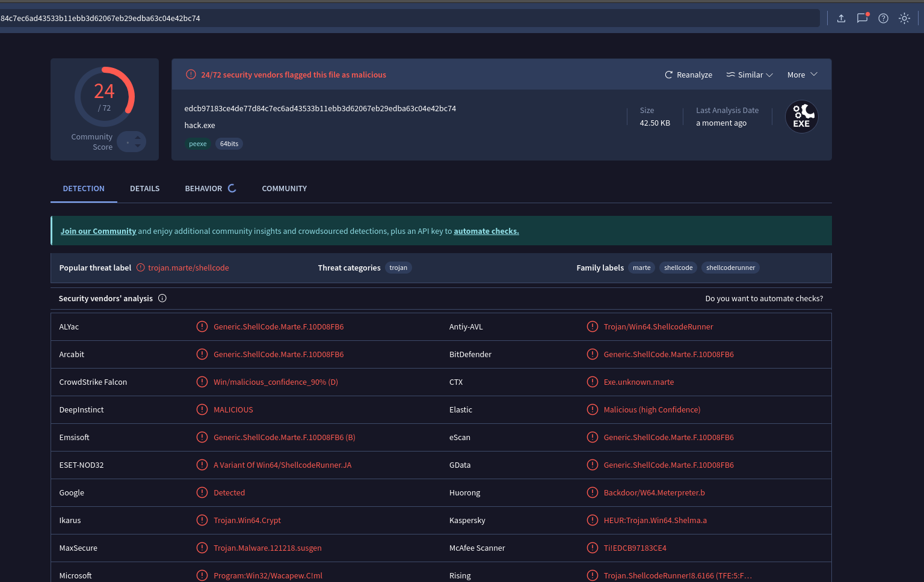
Task: Click the Size 42.50 KB value
Action: coord(654,123)
